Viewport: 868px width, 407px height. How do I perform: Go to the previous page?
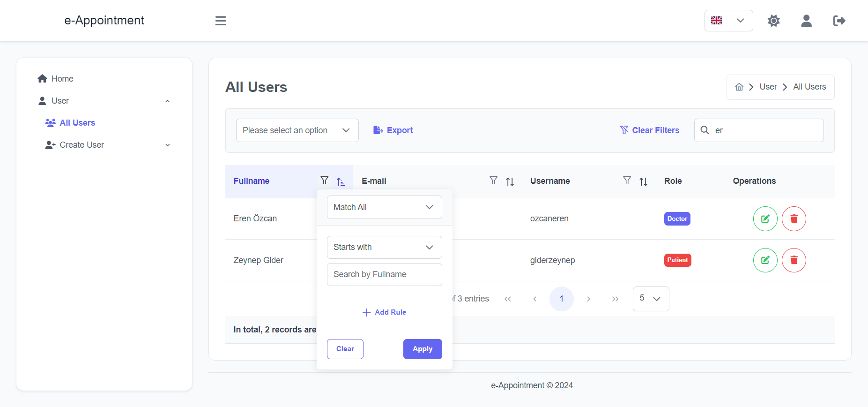tap(534, 299)
